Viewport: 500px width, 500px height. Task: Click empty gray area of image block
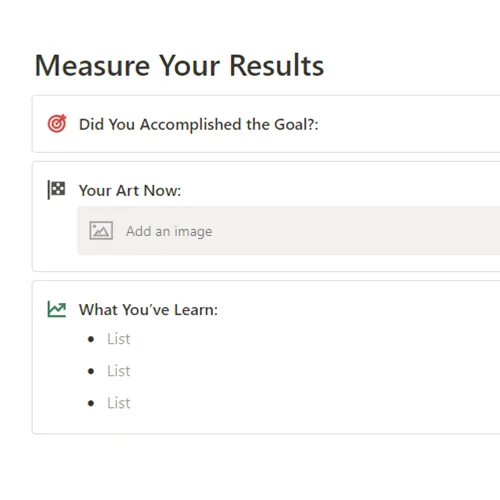point(357,231)
